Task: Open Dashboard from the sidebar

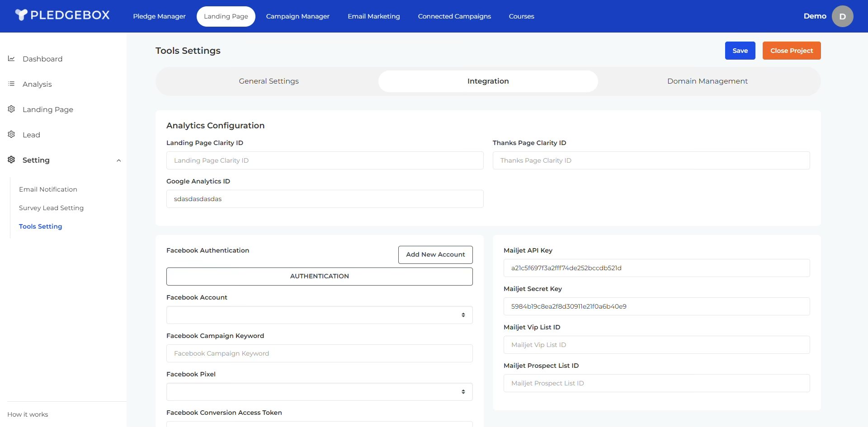Action: 42,59
